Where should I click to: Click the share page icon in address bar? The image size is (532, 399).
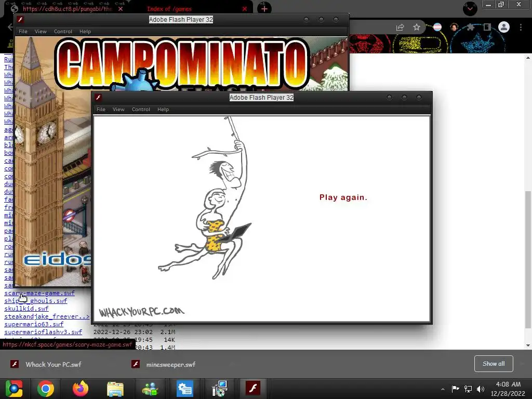[x=400, y=27]
